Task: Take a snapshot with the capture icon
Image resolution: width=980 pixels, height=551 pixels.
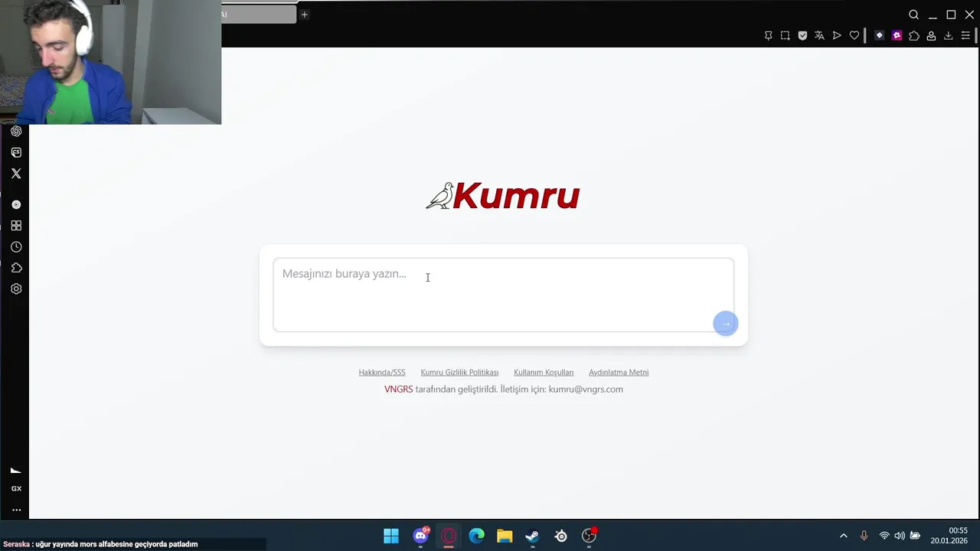Action: click(x=786, y=35)
